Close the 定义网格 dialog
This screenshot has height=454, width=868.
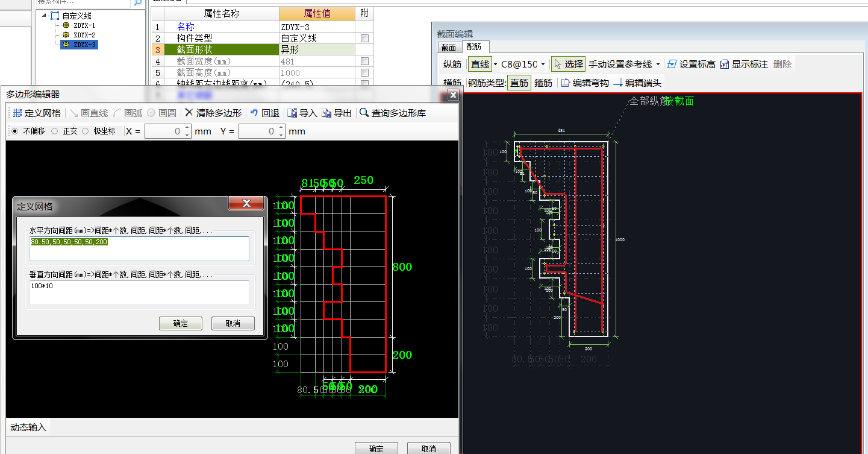tap(246, 204)
